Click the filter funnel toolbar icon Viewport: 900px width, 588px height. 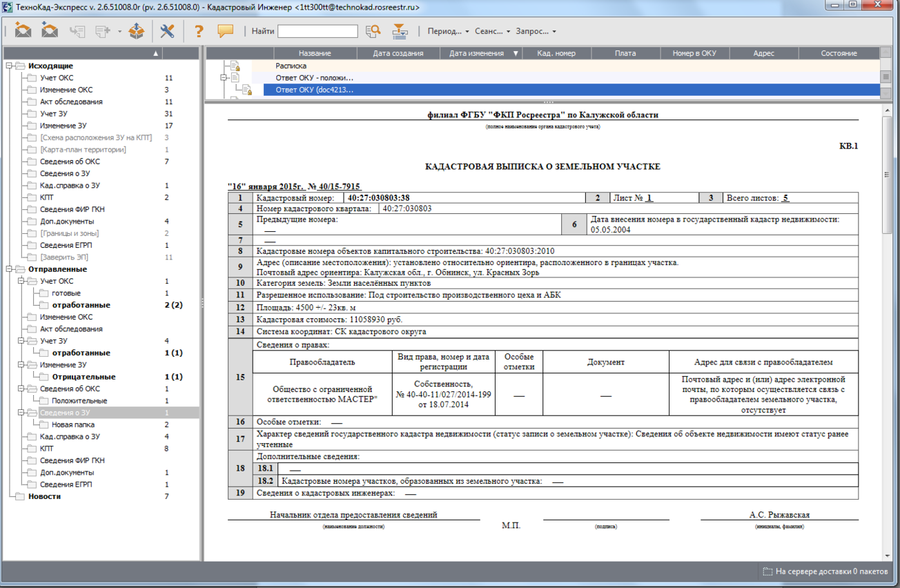pos(400,31)
